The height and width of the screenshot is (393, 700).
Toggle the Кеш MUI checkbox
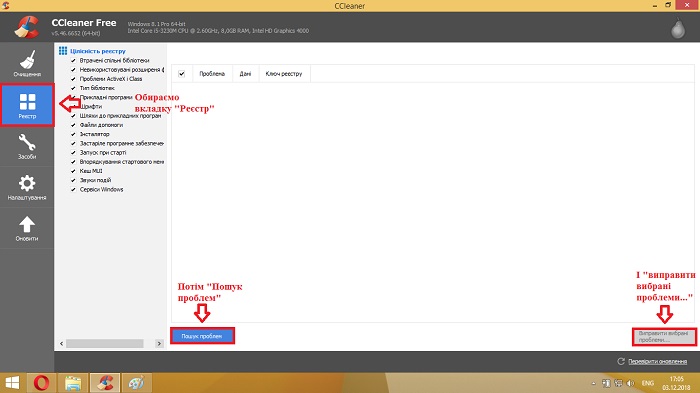point(73,171)
